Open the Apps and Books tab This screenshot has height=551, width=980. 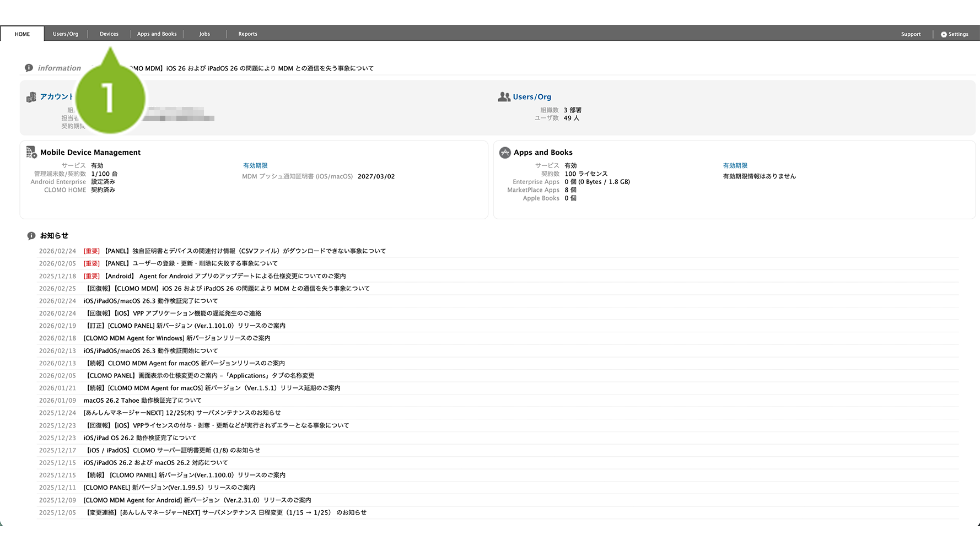coord(157,34)
